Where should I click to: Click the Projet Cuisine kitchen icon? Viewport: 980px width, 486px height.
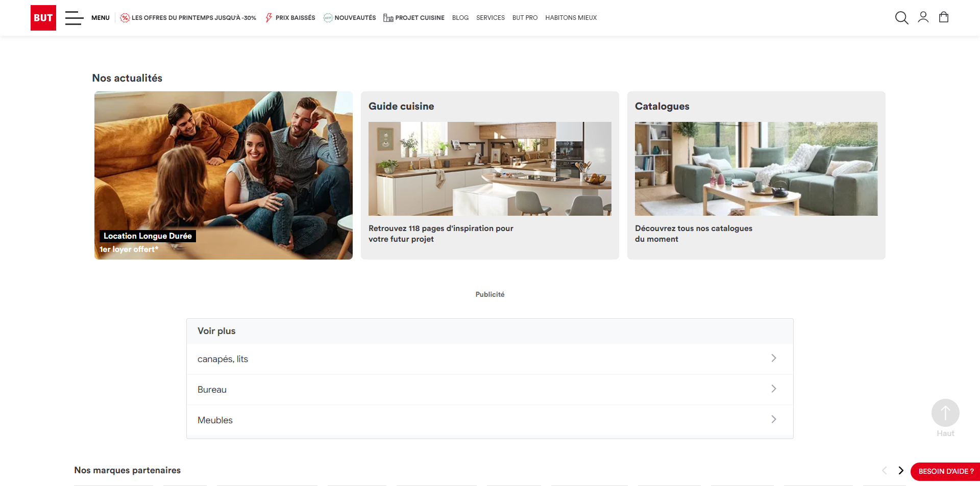coord(388,18)
